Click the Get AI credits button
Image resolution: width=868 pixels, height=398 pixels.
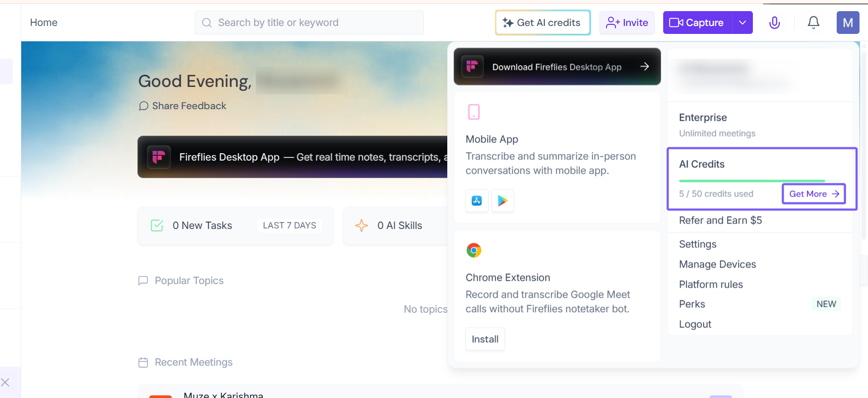(543, 23)
